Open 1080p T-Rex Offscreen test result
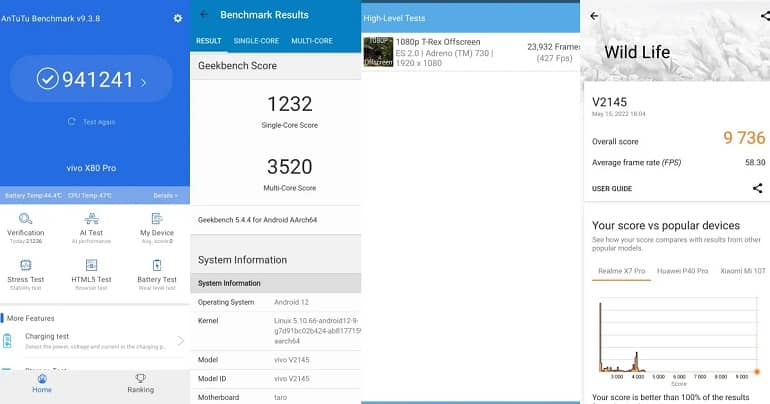This screenshot has height=404, width=770. point(470,52)
